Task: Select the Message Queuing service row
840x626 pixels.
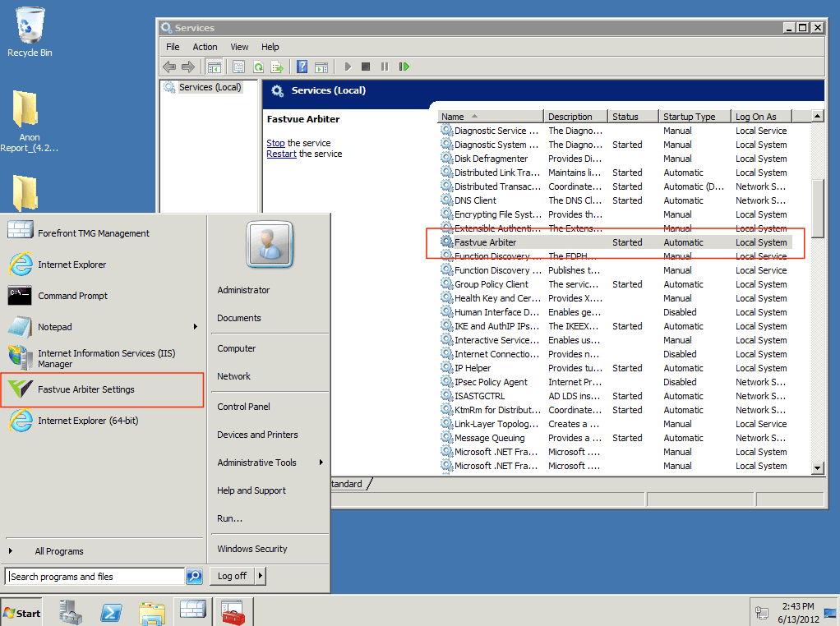Action: 615,438
